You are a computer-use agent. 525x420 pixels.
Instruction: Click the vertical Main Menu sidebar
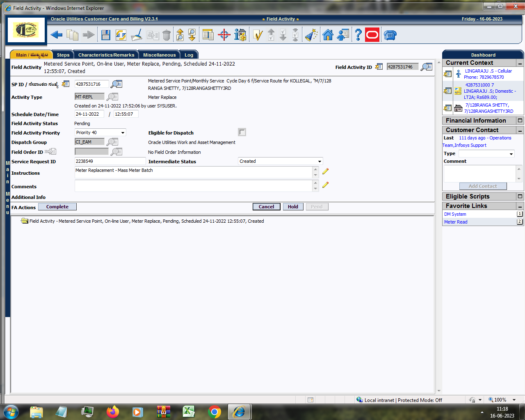click(7, 188)
